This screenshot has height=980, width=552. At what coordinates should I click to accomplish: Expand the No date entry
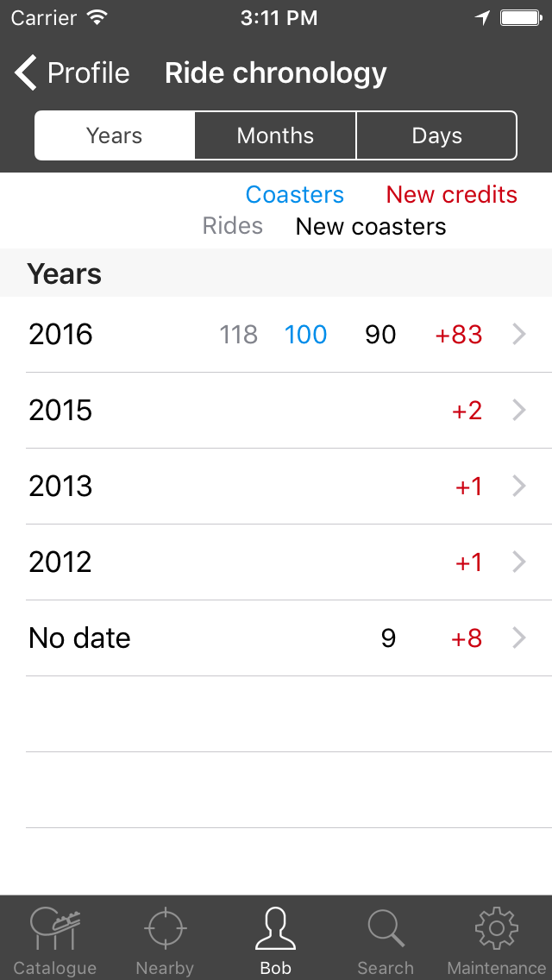click(519, 638)
